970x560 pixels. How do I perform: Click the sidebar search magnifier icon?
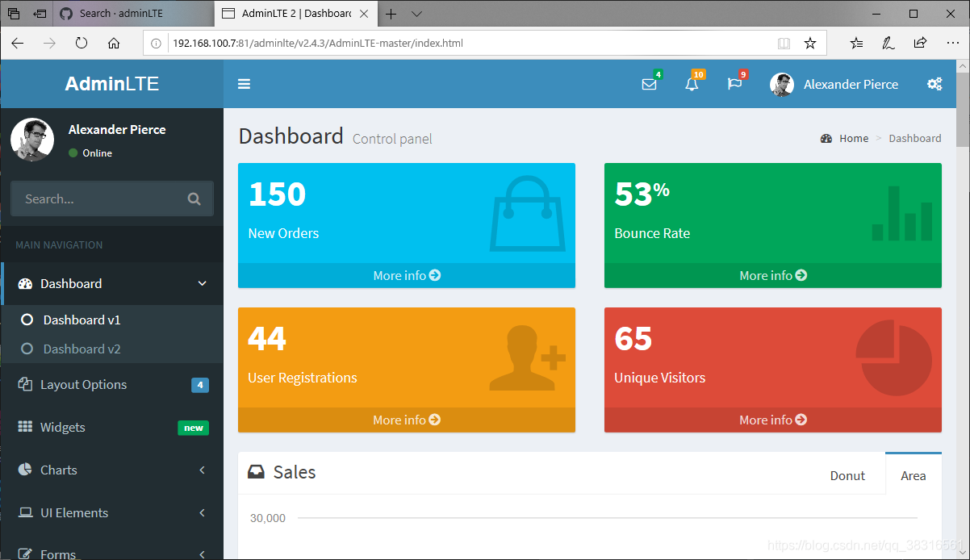tap(194, 199)
